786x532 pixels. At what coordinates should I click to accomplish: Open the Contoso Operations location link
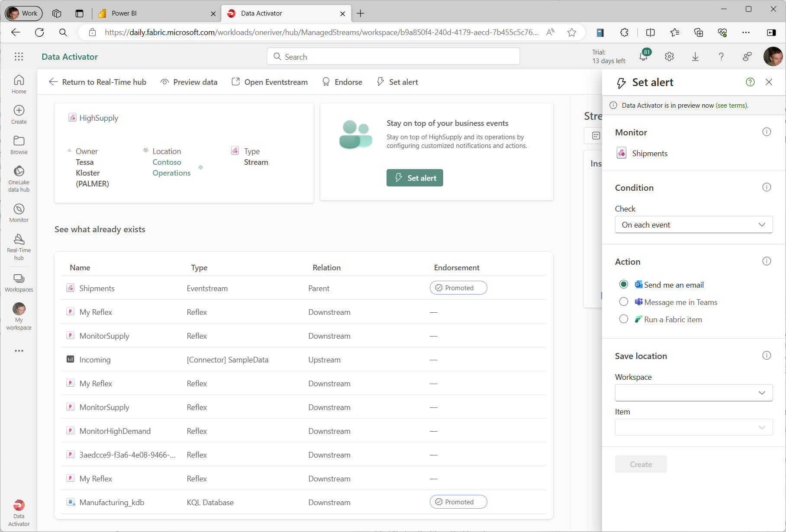click(x=171, y=167)
